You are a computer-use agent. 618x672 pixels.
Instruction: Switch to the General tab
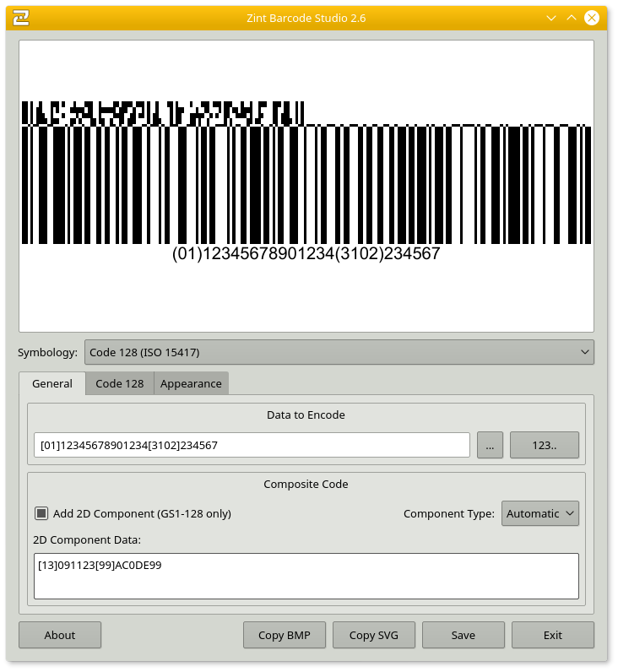click(52, 383)
